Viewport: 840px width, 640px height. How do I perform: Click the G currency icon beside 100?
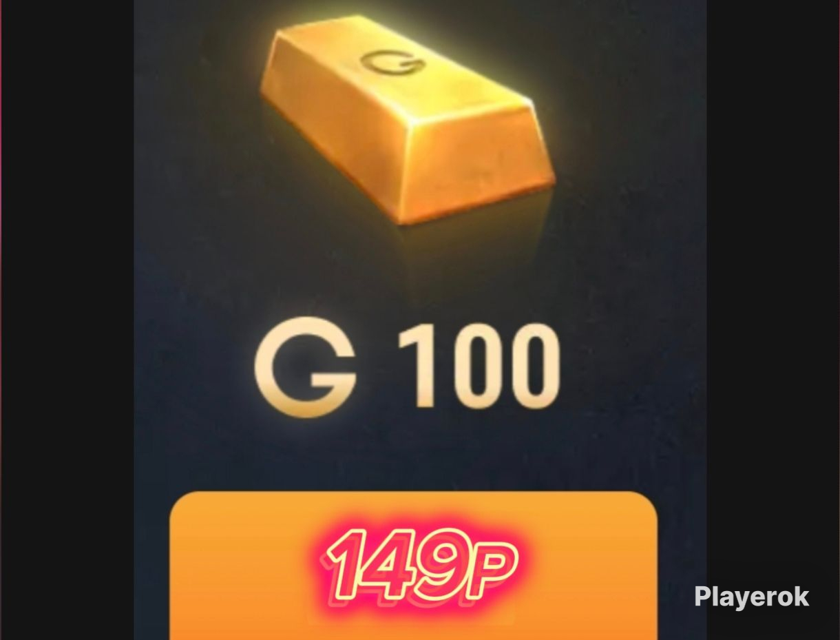click(306, 368)
